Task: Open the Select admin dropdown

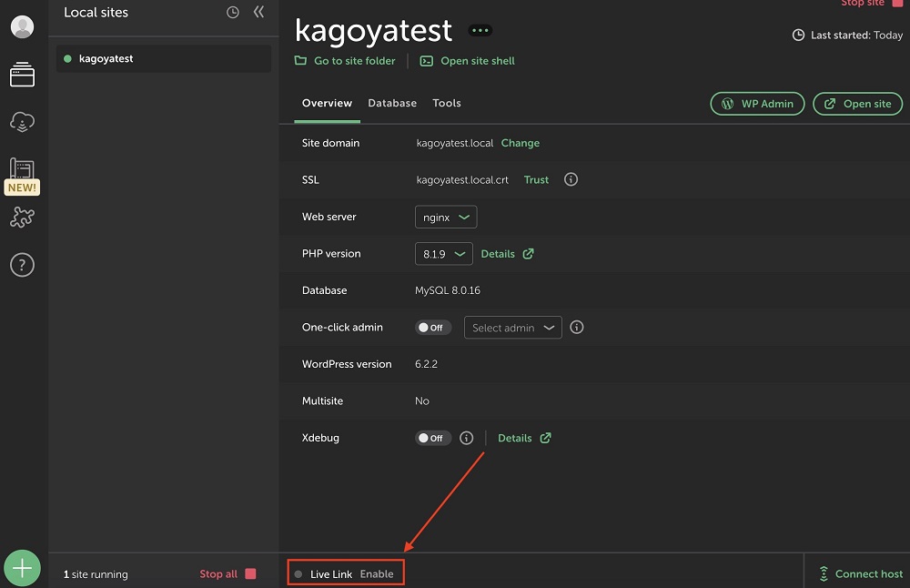Action: pyautogui.click(x=512, y=328)
